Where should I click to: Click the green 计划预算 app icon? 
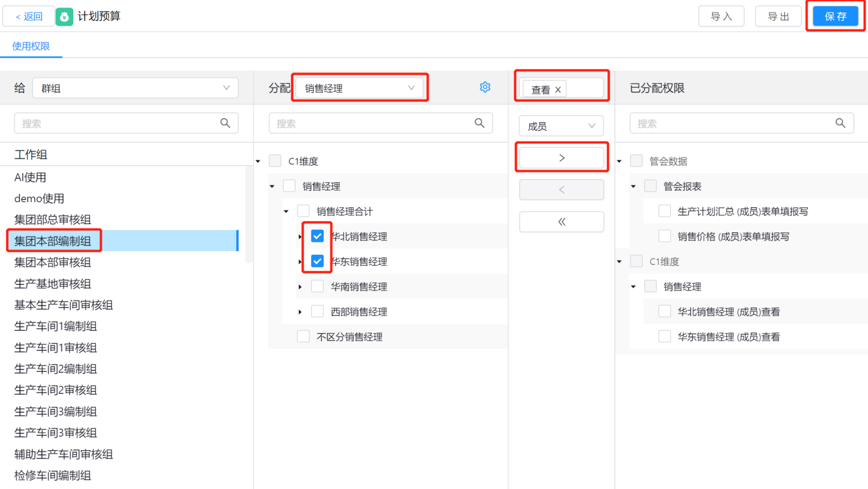click(x=65, y=17)
